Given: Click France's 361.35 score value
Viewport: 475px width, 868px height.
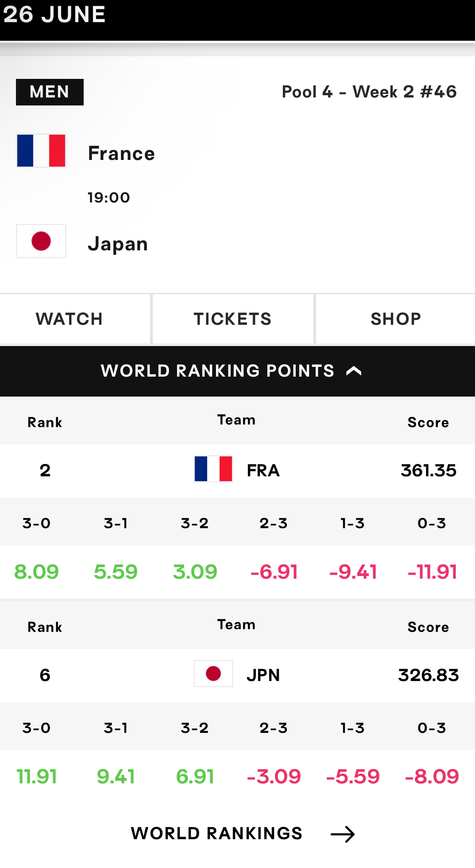Looking at the screenshot, I should click(429, 471).
